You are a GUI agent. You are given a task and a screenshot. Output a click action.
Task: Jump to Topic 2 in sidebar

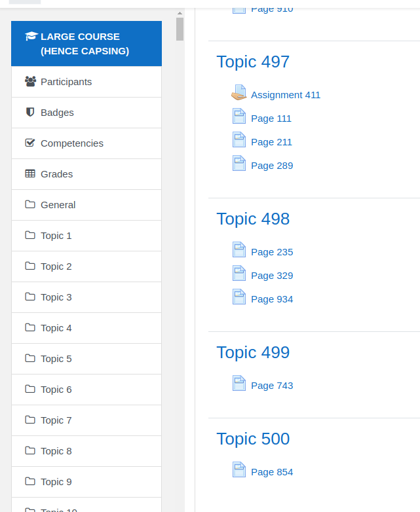click(86, 266)
